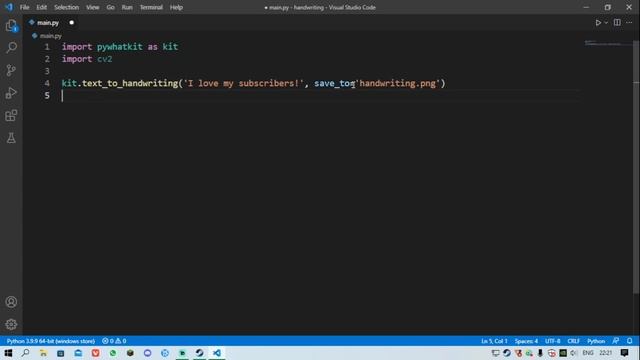Click the feedback icon in the status bar
This screenshot has height=360, width=640.
[616, 341]
